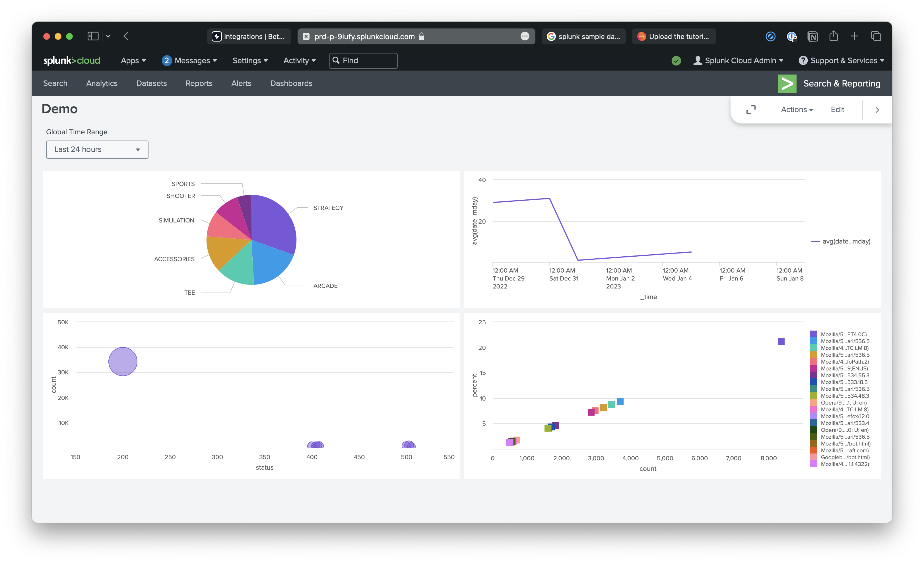Open the Reports tab
The height and width of the screenshot is (565, 924).
[199, 83]
